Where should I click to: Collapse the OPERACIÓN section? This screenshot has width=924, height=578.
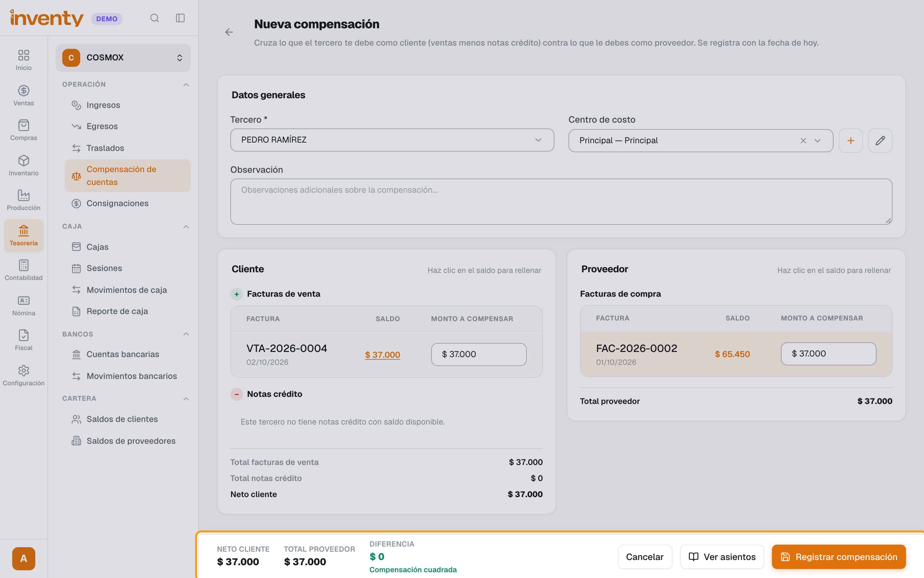click(x=186, y=84)
